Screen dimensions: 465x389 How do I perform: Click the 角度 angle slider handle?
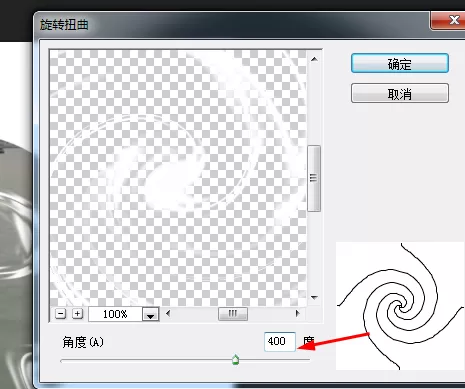(235, 360)
